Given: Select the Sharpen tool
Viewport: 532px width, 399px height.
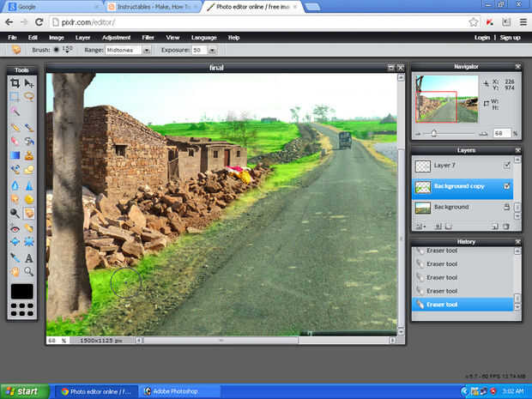Looking at the screenshot, I should tap(29, 185).
